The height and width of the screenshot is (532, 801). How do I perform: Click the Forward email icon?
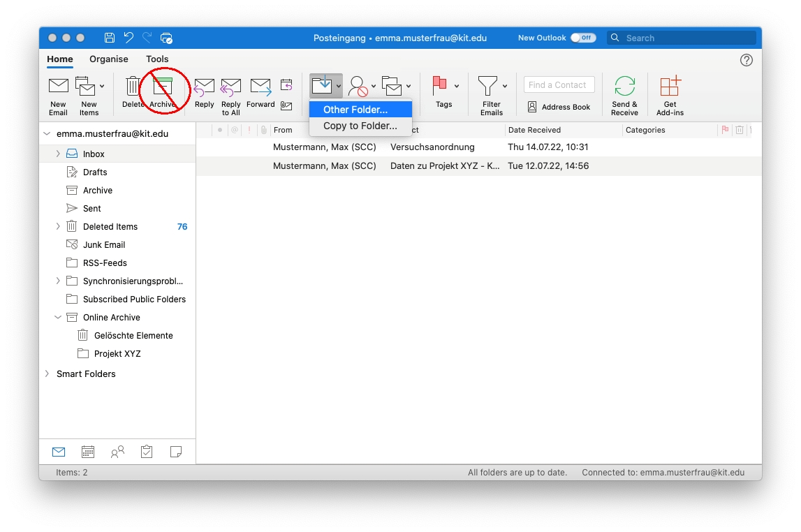pyautogui.click(x=260, y=87)
